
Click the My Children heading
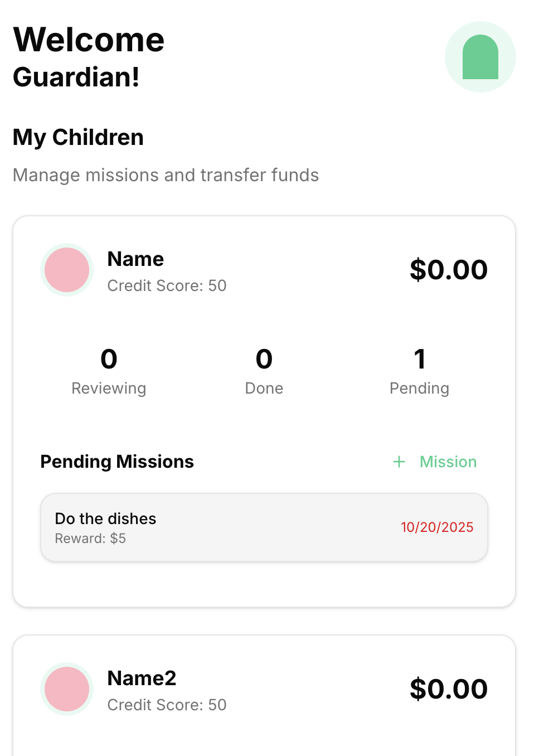[x=78, y=137]
